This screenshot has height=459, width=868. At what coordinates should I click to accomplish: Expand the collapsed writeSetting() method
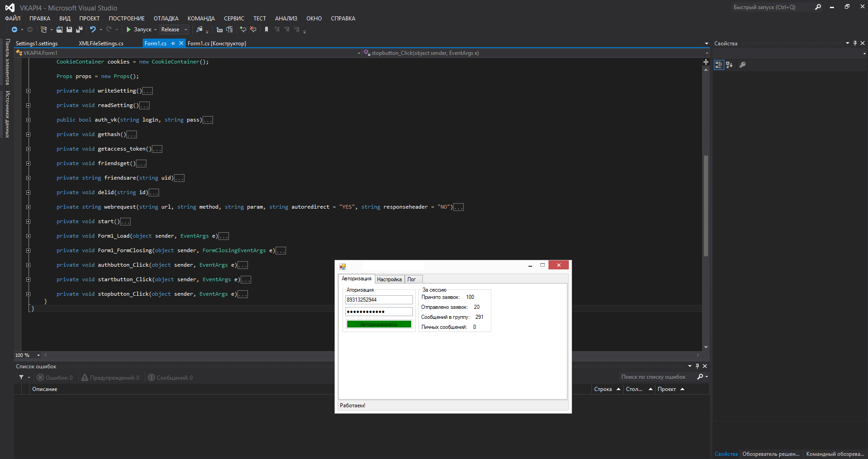[28, 91]
